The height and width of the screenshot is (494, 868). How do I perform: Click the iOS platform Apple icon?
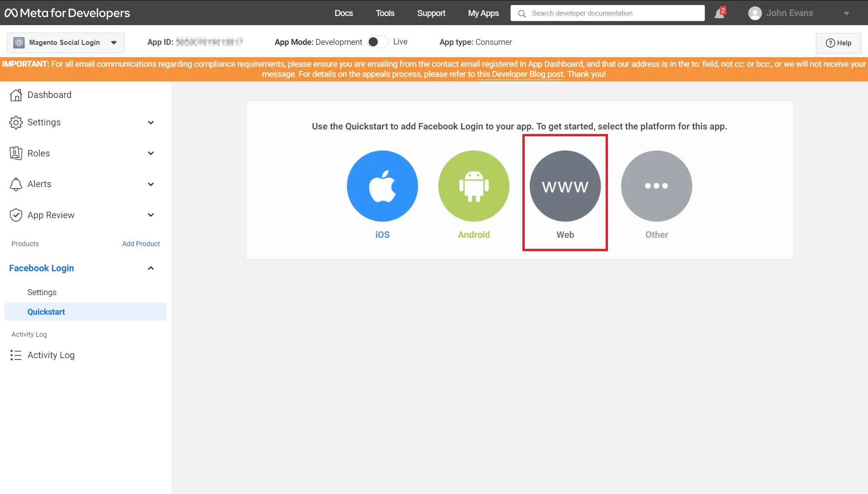(x=382, y=186)
